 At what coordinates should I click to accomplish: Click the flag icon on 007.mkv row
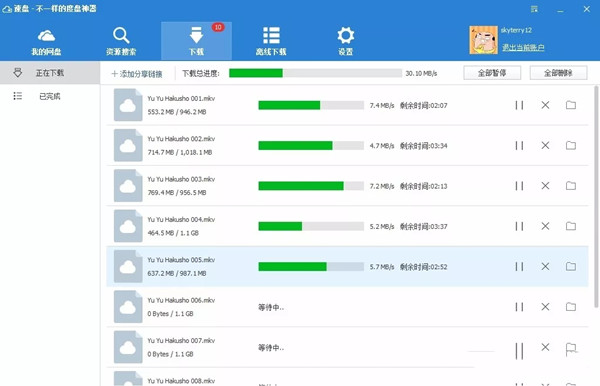pos(571,349)
